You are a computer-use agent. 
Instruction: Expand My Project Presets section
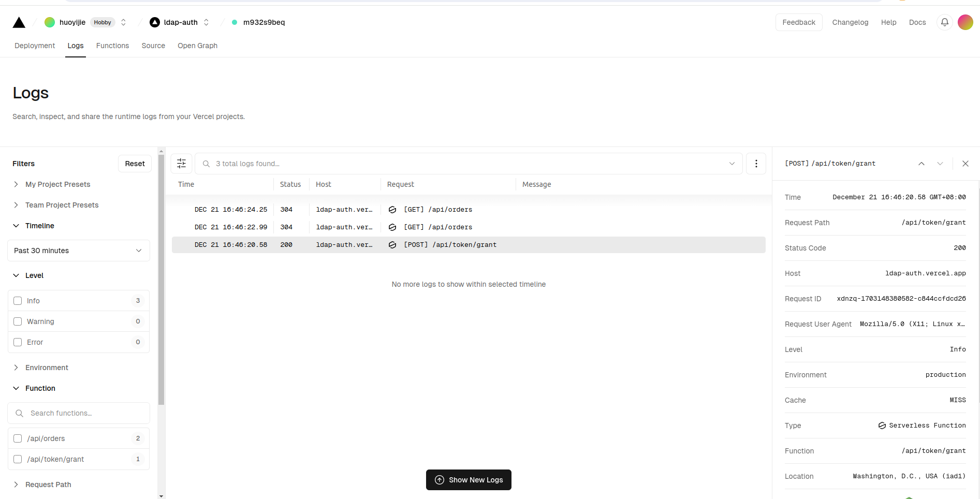click(x=57, y=184)
